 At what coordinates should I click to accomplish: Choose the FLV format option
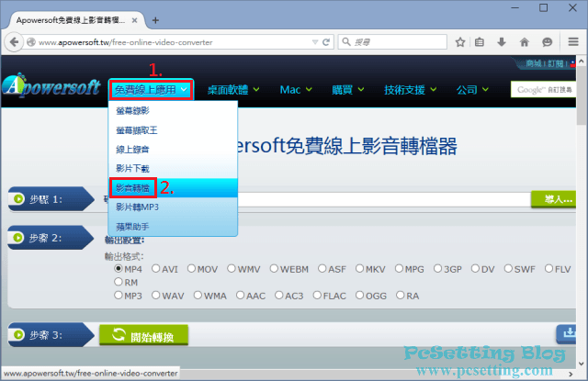point(549,269)
